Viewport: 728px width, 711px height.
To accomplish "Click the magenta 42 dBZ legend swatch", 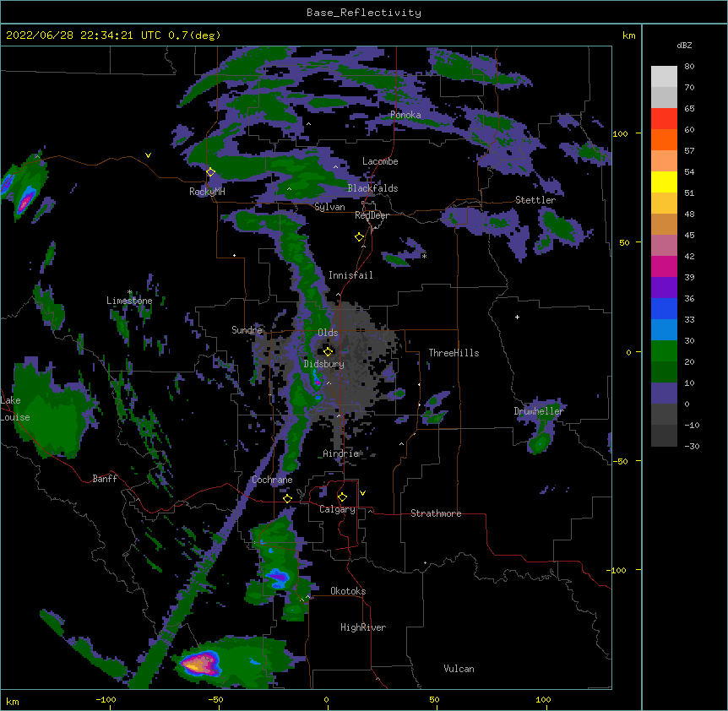I will (x=664, y=266).
